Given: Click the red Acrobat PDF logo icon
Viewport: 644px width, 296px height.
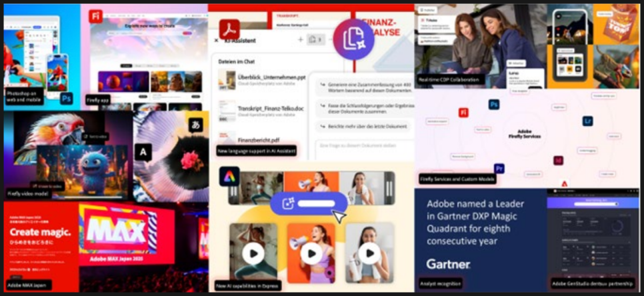Looking at the screenshot, I should (229, 29).
